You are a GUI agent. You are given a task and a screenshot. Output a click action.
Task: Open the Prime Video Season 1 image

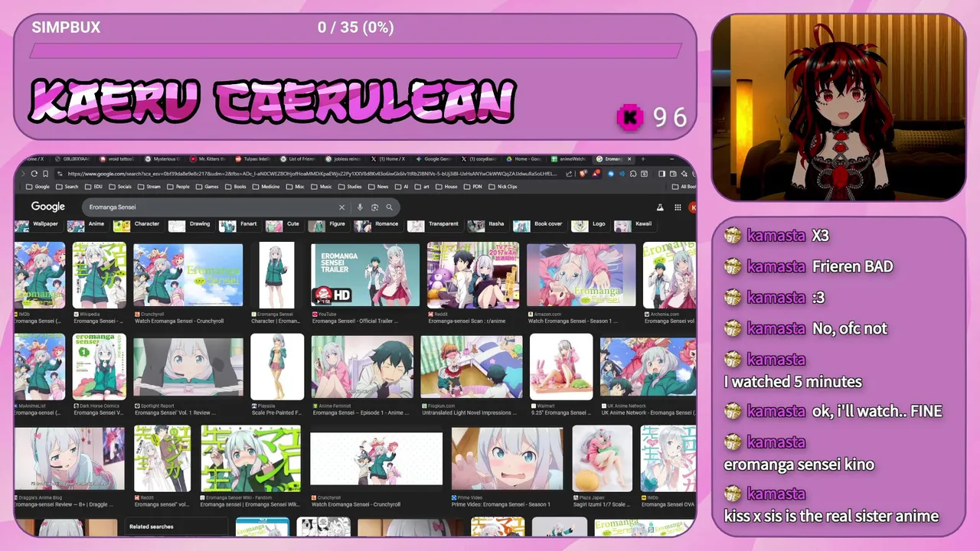(508, 458)
